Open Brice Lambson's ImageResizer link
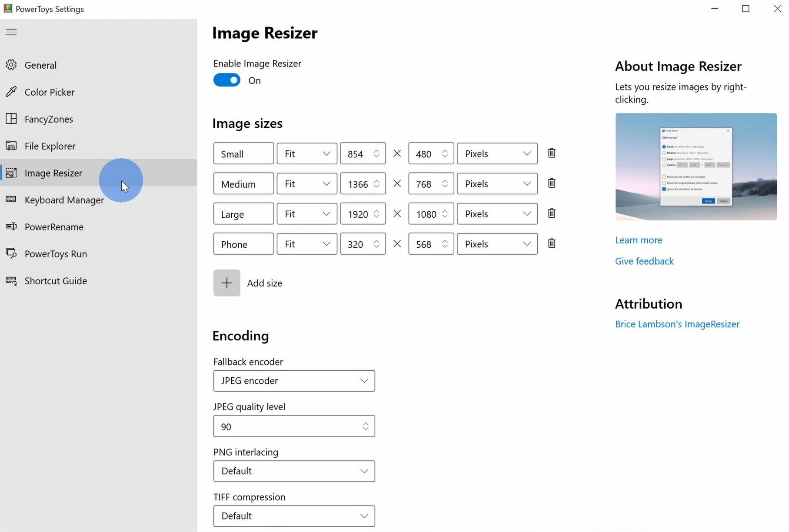The height and width of the screenshot is (532, 789). 677,324
